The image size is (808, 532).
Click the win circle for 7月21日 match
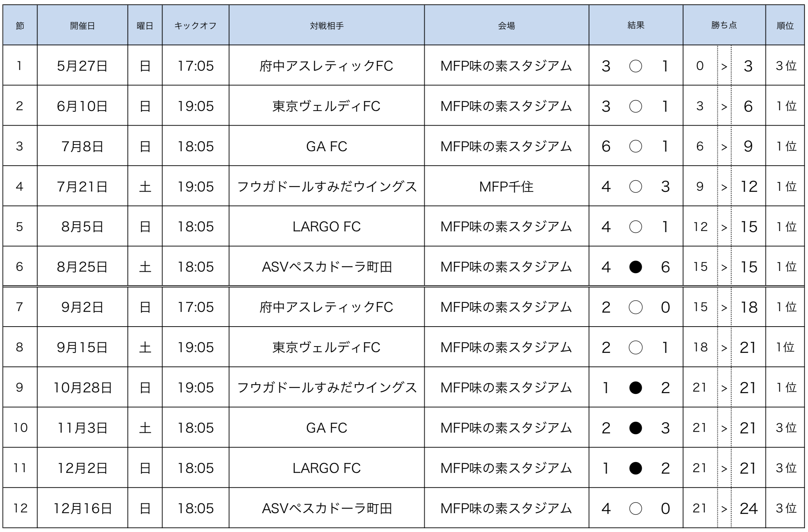[x=635, y=187]
